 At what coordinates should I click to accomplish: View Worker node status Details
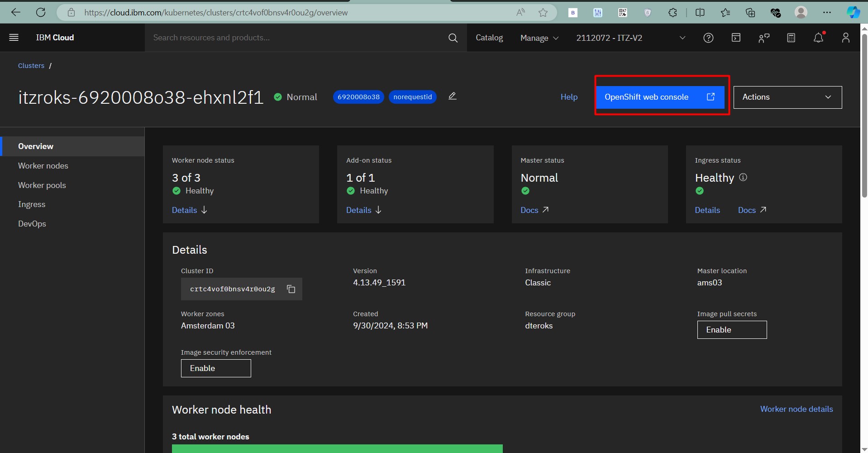(x=189, y=210)
